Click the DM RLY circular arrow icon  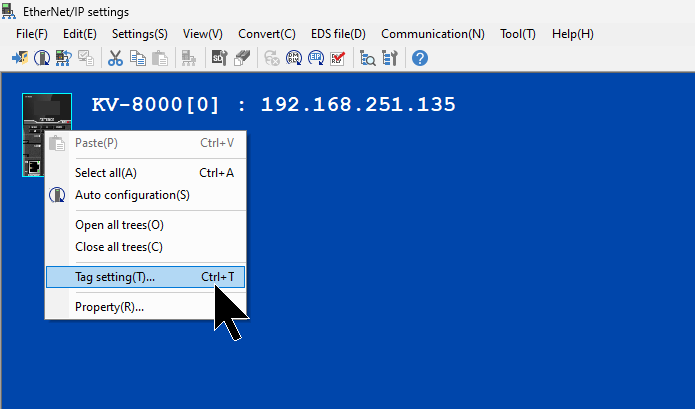pos(293,58)
